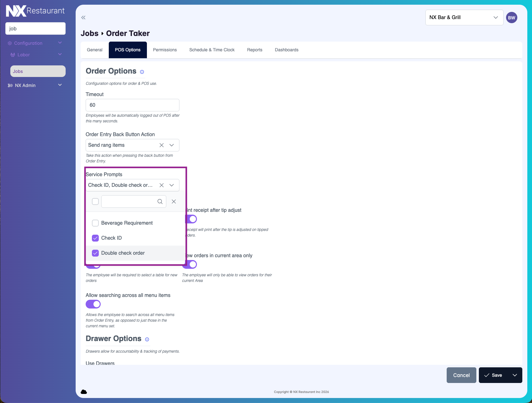Uncheck the Check ID option
This screenshot has height=403, width=532.
95,238
